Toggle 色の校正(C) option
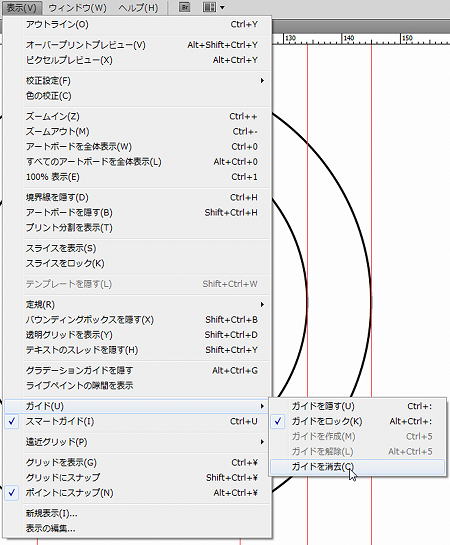 coord(138,96)
